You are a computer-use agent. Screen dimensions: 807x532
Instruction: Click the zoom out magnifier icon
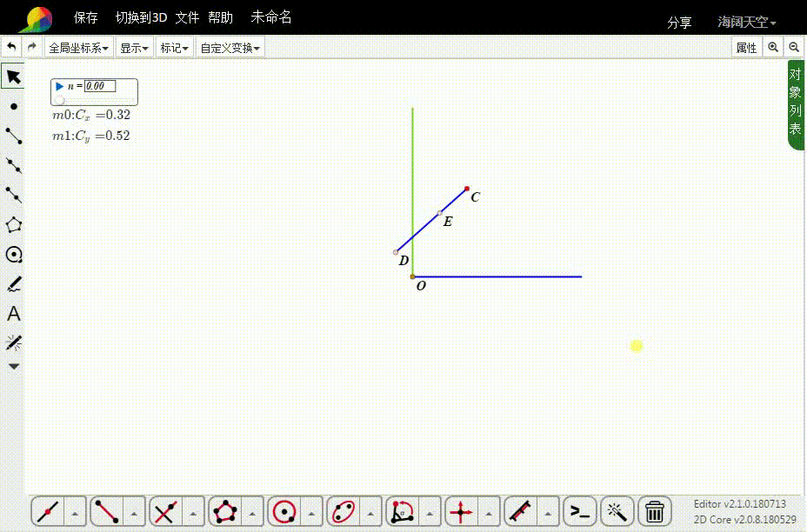(794, 47)
